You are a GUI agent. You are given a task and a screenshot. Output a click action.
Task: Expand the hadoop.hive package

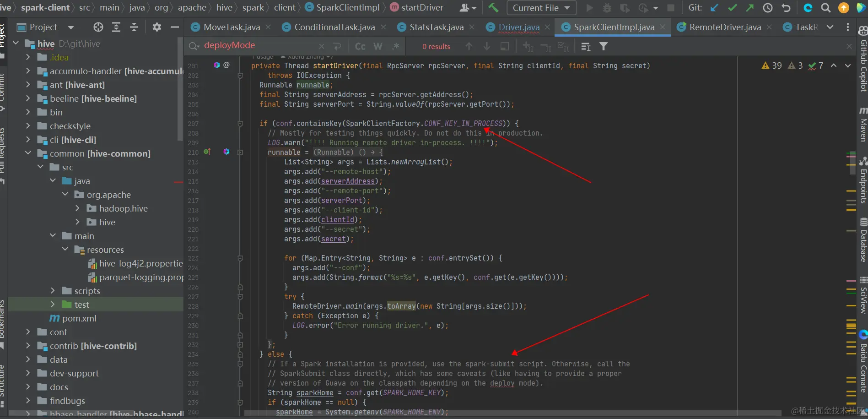77,208
